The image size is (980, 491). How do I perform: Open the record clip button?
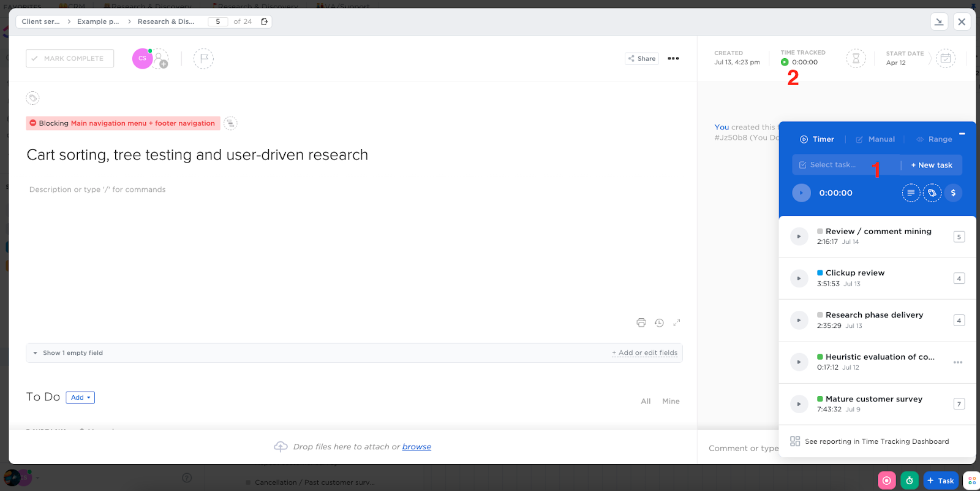coord(886,481)
